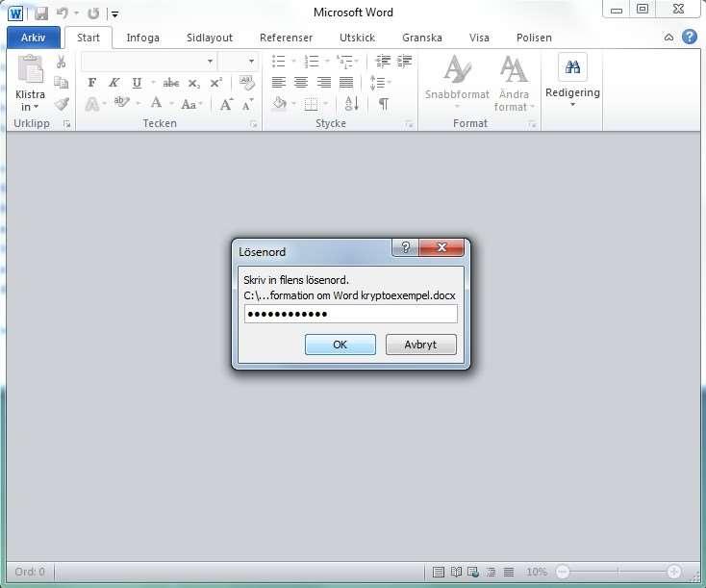Image resolution: width=706 pixels, height=588 pixels.
Task: Open the Tecken dialog launcher
Action: coord(254,124)
